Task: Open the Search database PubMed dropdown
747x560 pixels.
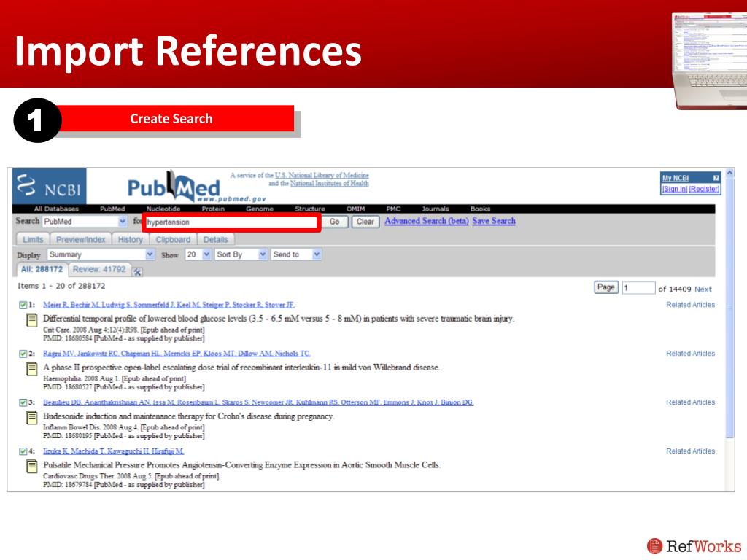Action: [85, 222]
